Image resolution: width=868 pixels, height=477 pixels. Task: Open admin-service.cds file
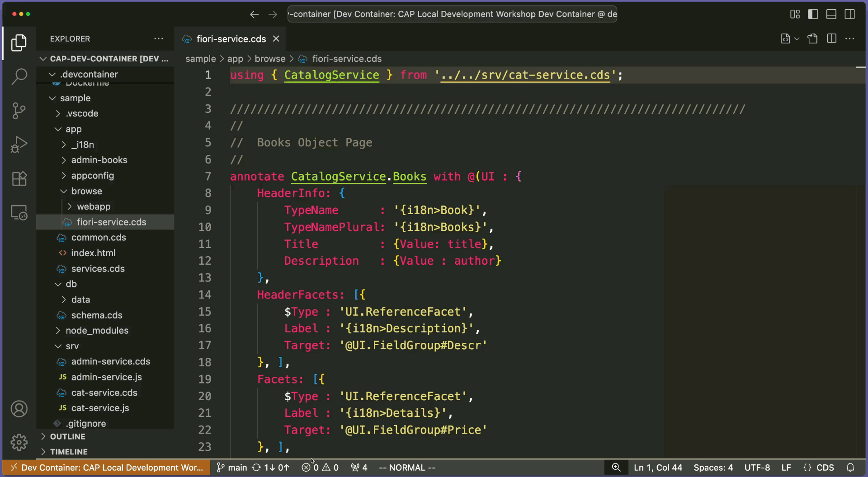(x=105, y=362)
